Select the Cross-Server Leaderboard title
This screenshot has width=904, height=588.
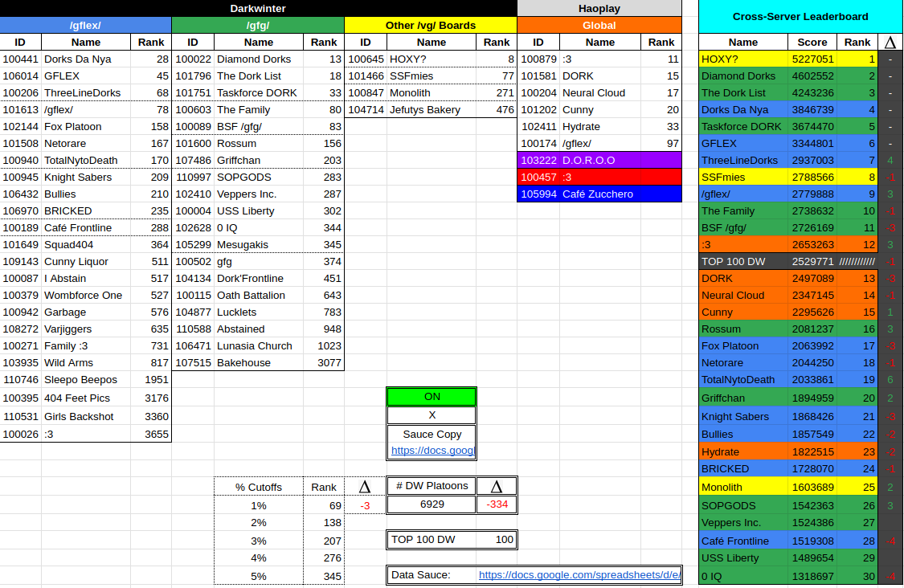(800, 17)
